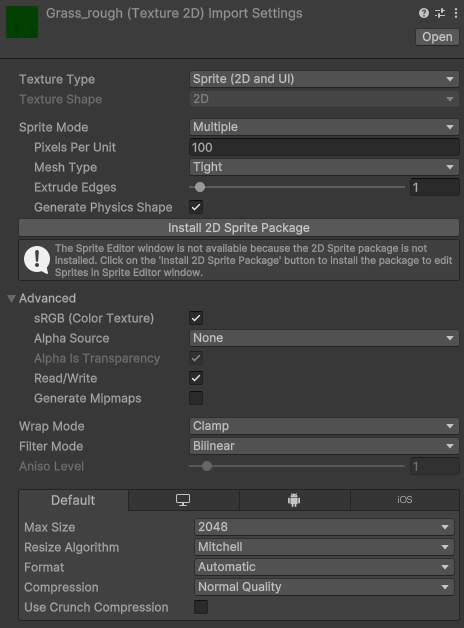Collapse the Advanced section
This screenshot has width=464, height=628.
[x=11, y=298]
